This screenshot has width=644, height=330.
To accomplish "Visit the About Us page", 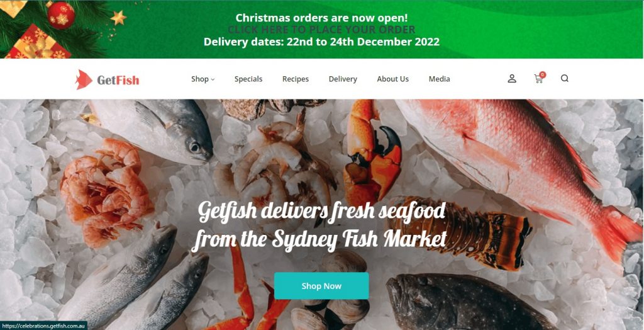I will 392,79.
